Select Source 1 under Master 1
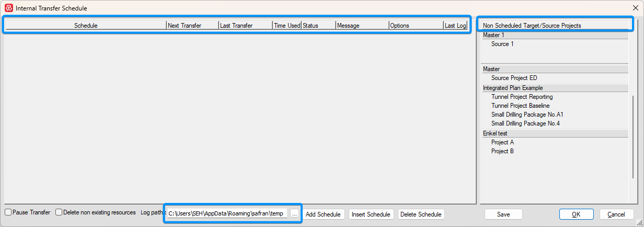Viewport: 644px width, 227px height. tap(502, 44)
